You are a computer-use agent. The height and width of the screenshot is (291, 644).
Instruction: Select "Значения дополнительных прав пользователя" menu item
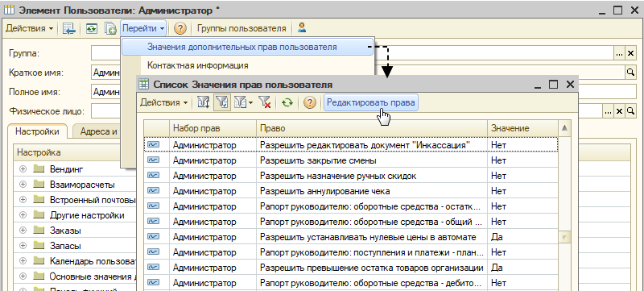tap(248, 47)
